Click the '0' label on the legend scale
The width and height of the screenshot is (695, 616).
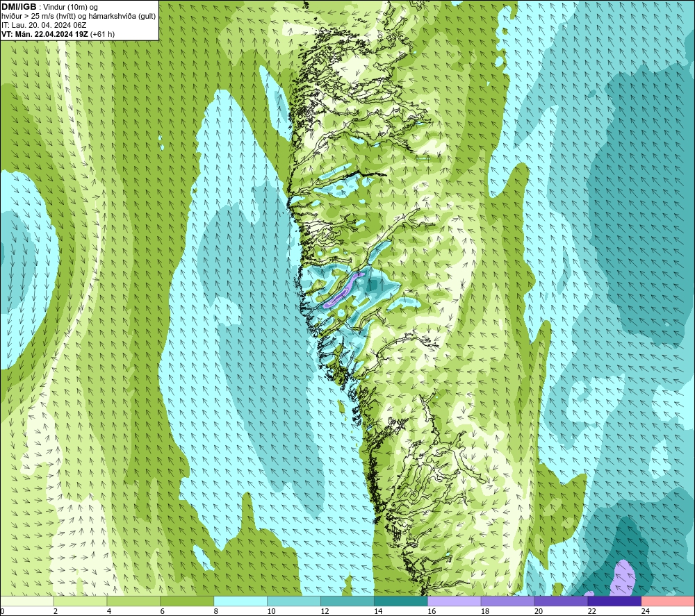click(x=2, y=611)
